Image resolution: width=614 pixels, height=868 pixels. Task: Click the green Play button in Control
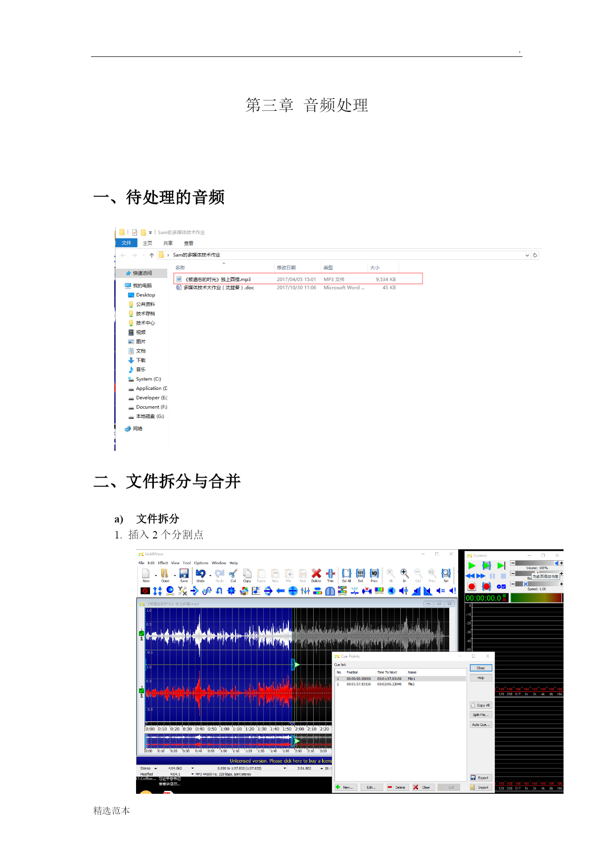[x=472, y=566]
